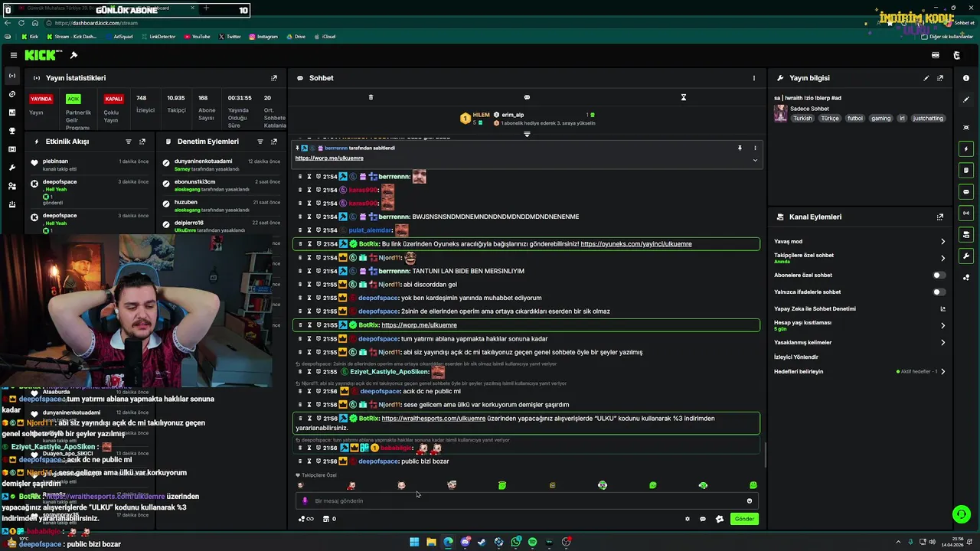
Task: Open the YouTube bookmark
Action: (197, 36)
